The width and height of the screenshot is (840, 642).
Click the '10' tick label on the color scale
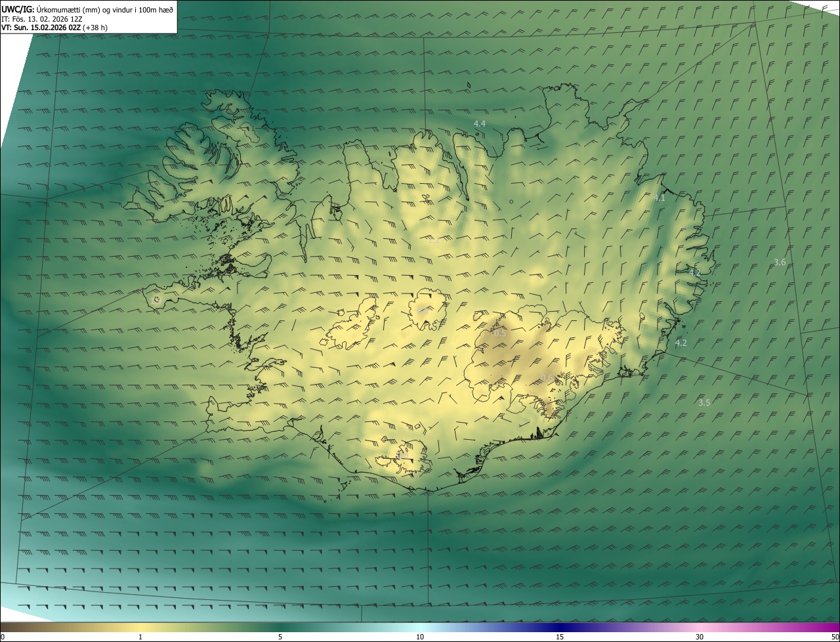419,637
